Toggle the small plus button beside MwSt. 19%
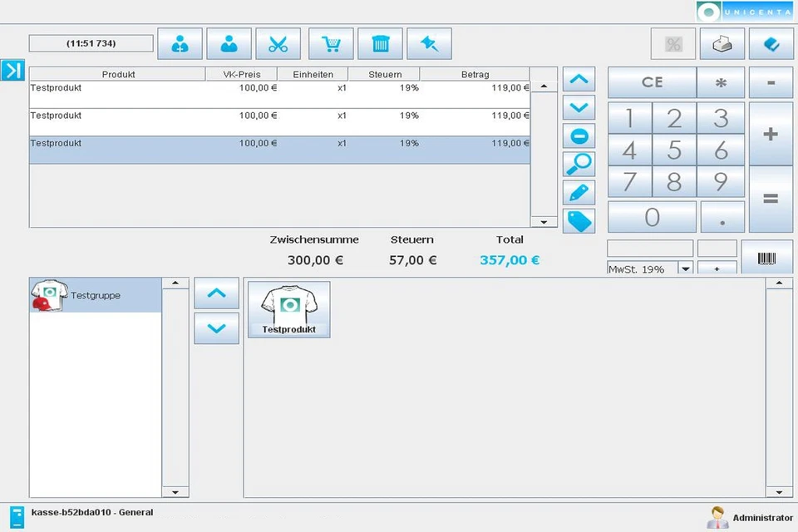Screen dimensions: 798x532 [x=717, y=268]
